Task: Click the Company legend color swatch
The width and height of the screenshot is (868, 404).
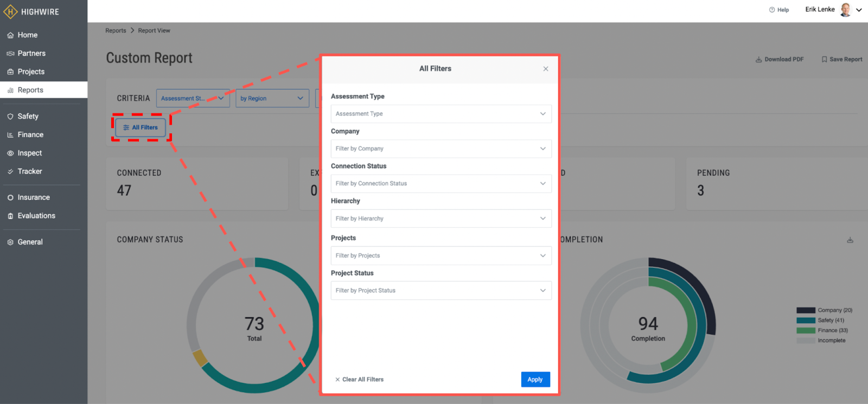Action: click(806, 311)
